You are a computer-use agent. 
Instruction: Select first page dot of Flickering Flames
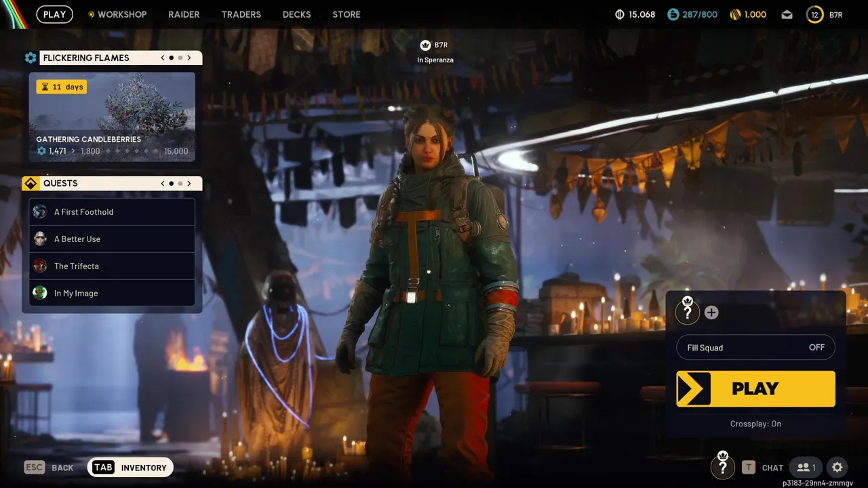[x=172, y=58]
